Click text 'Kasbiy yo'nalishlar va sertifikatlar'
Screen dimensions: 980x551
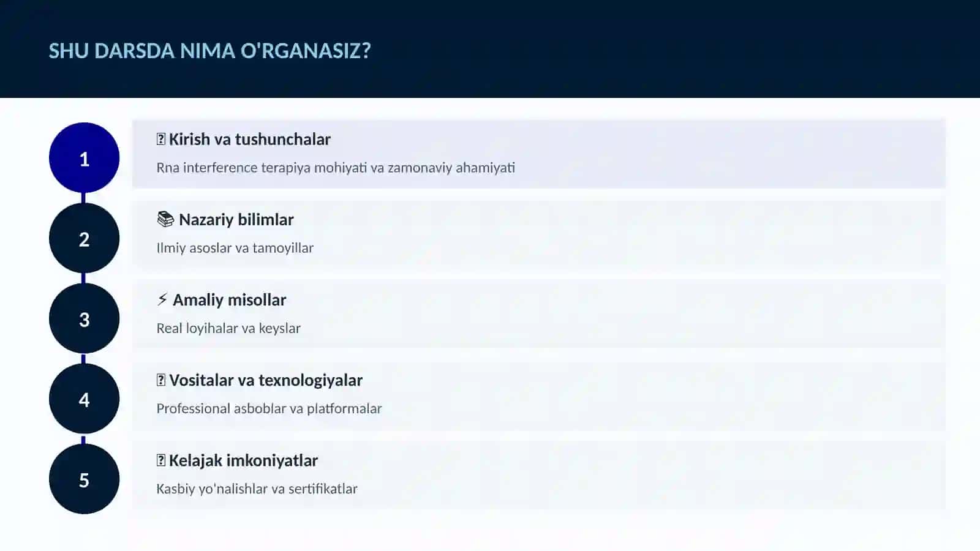tap(257, 489)
